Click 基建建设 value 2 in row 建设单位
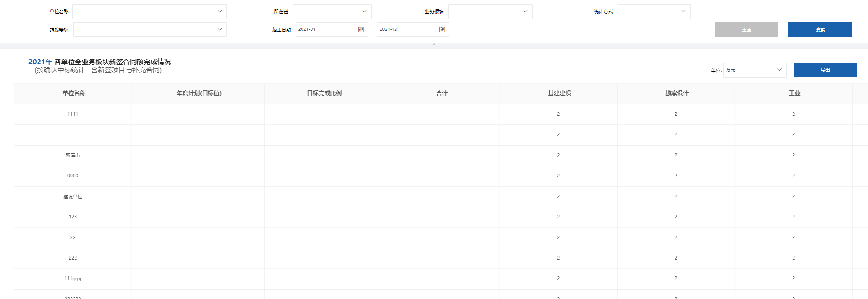The width and height of the screenshot is (868, 299). pos(558,196)
